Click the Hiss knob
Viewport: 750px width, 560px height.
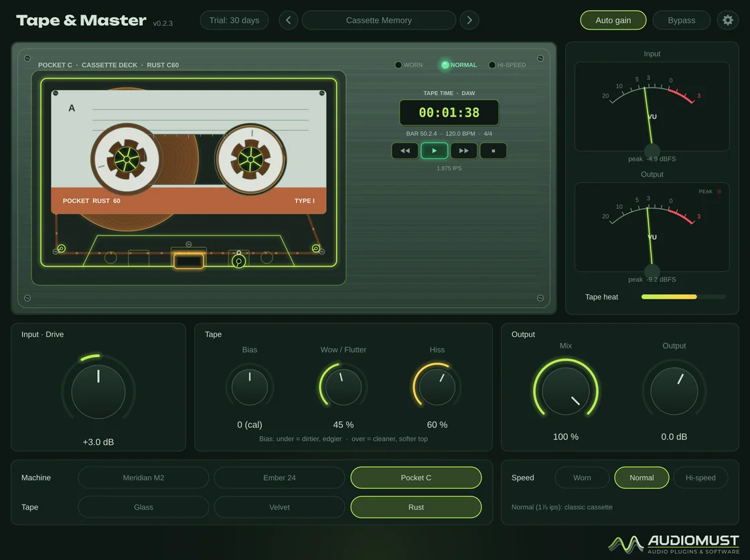[x=437, y=387]
